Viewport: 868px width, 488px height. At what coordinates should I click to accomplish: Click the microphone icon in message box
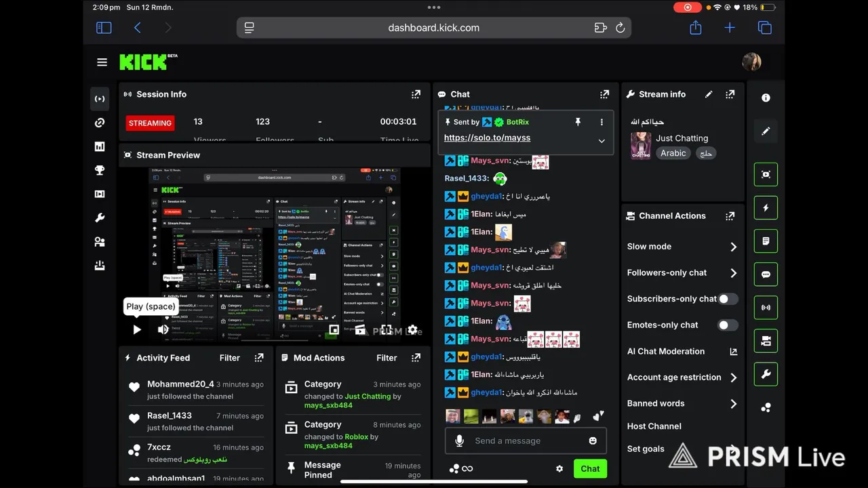(459, 441)
